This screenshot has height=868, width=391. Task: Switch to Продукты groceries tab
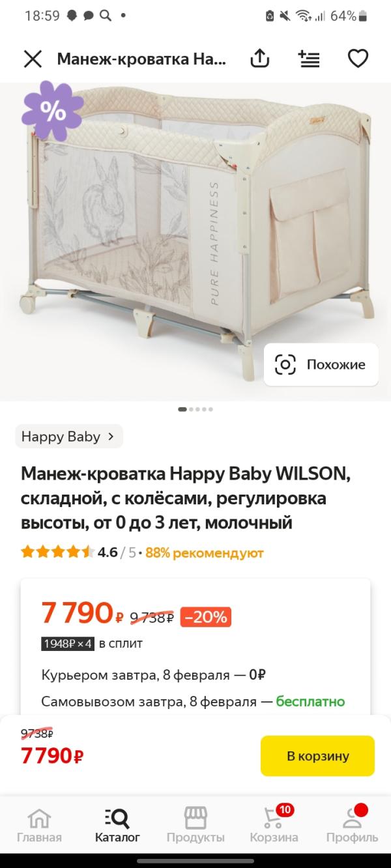coord(195,825)
